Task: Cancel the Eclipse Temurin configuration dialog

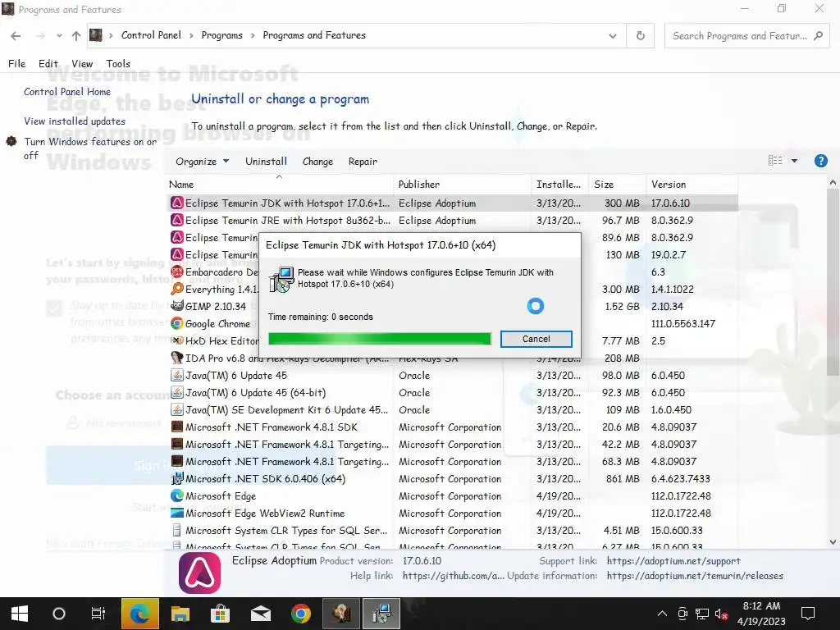Action: click(x=536, y=339)
